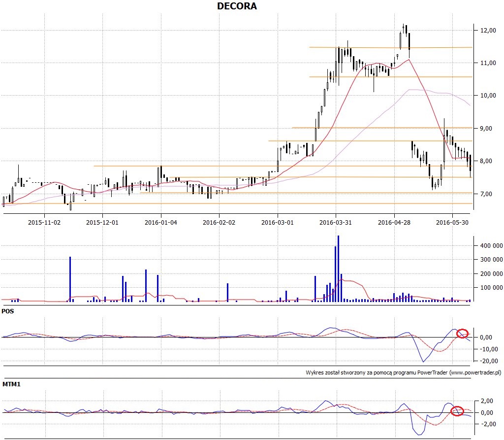Click the 2016-05-30 date label

[452, 222]
